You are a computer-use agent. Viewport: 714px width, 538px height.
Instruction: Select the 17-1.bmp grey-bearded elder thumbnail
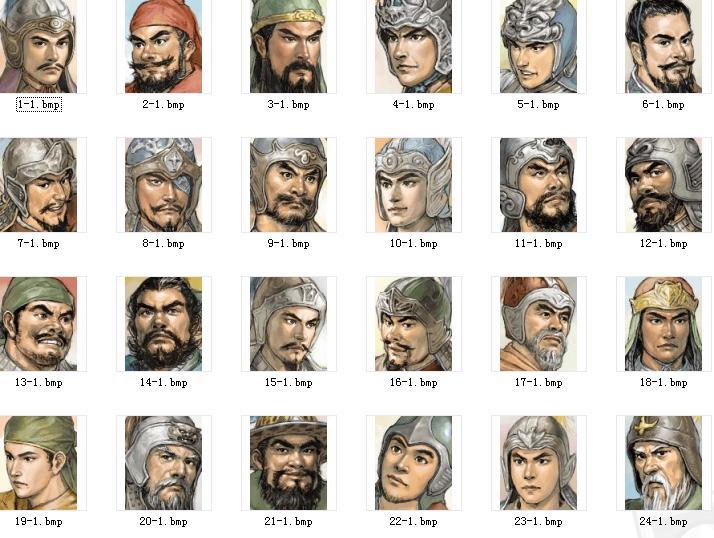pyautogui.click(x=538, y=324)
